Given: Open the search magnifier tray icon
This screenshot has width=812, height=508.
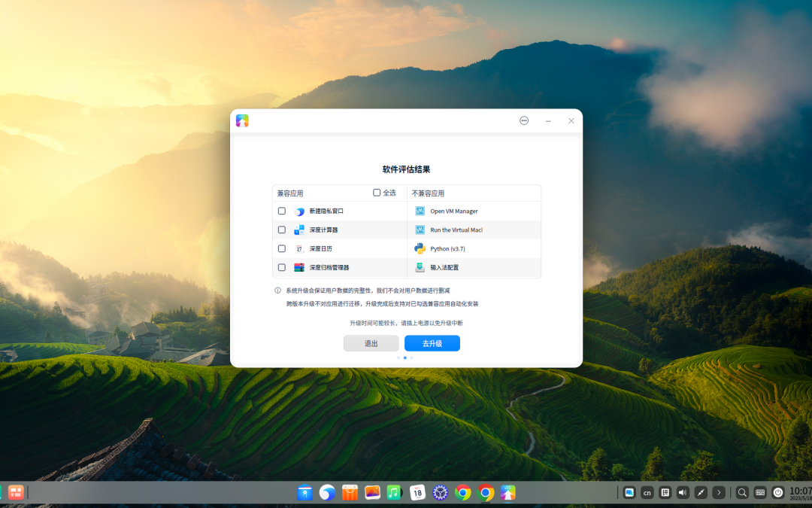Looking at the screenshot, I should click(742, 492).
